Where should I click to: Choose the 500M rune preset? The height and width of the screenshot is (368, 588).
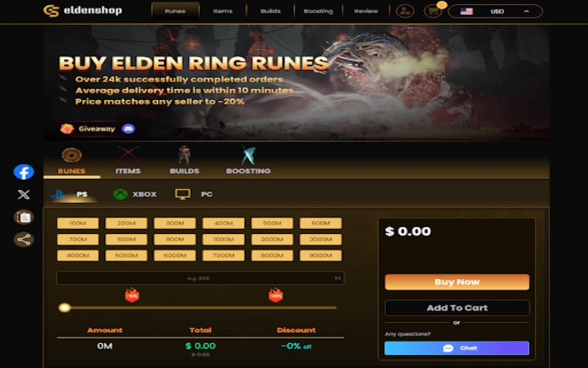point(272,223)
